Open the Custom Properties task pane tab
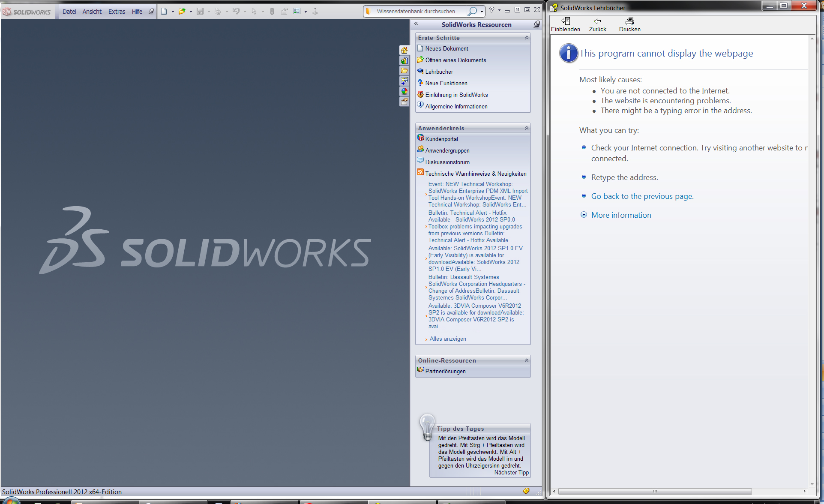Image resolution: width=824 pixels, height=504 pixels. [404, 102]
